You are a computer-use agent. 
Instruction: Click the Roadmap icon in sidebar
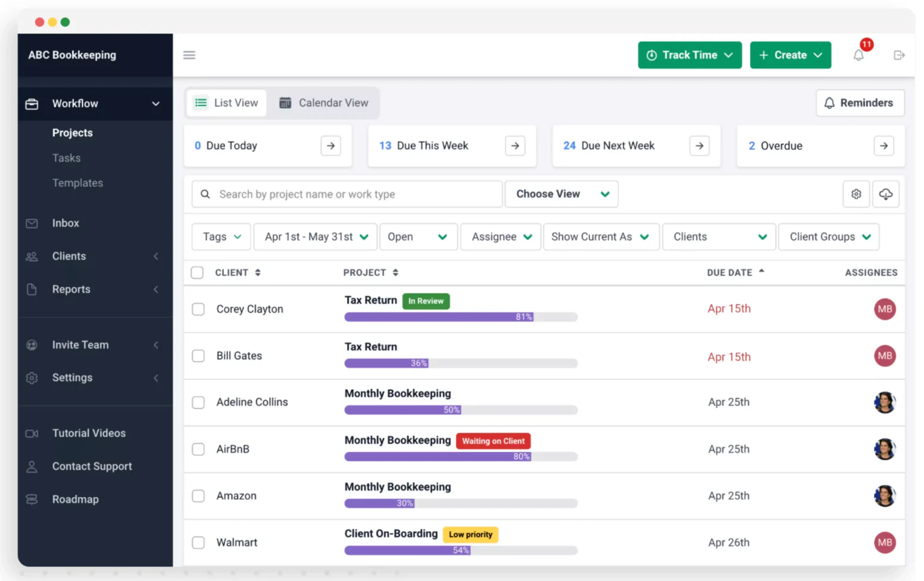pos(32,499)
